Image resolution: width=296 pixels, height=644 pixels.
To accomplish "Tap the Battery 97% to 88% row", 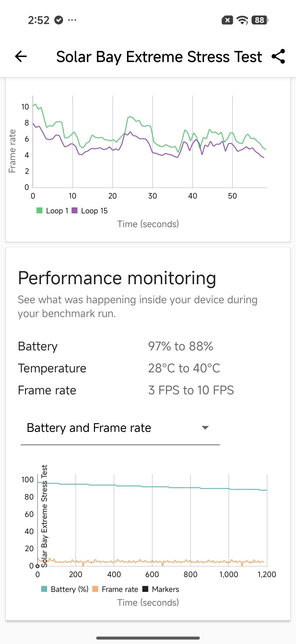I will tap(115, 346).
